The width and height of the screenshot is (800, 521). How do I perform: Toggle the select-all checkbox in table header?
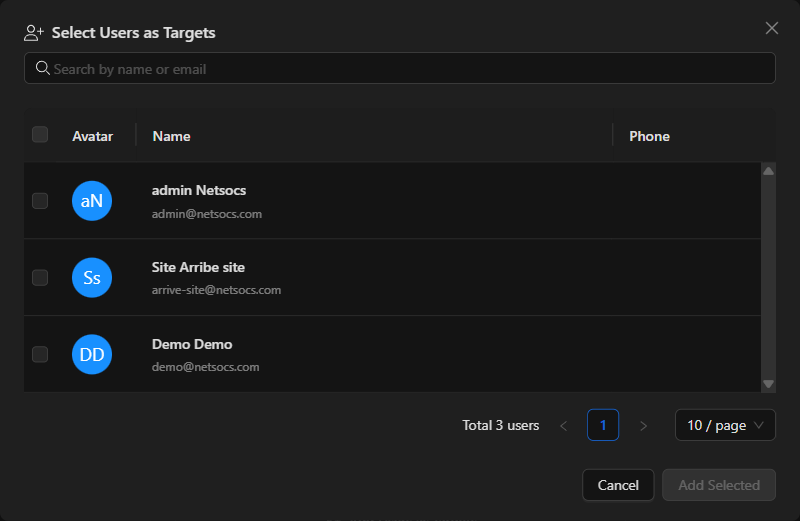click(x=40, y=135)
